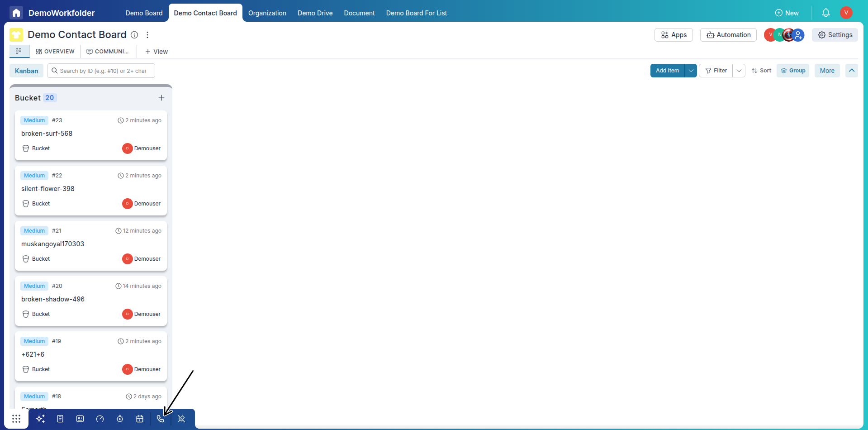Open the notes document icon in dock

[60, 419]
